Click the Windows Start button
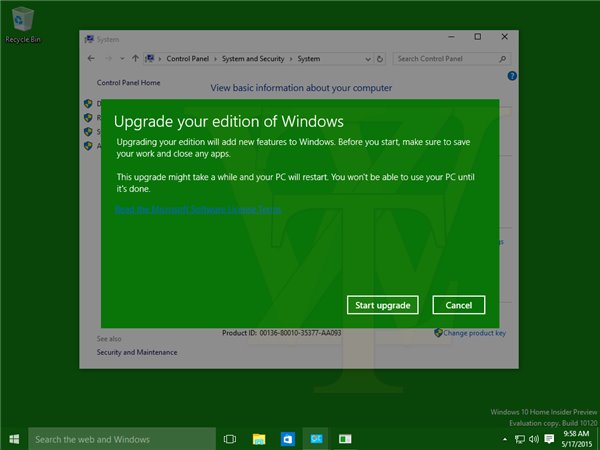The width and height of the screenshot is (600, 450). point(14,439)
